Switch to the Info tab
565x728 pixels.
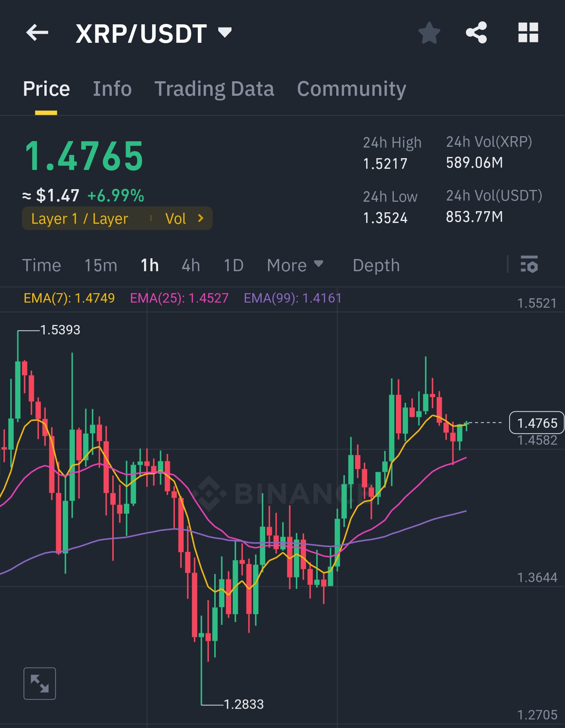click(112, 89)
